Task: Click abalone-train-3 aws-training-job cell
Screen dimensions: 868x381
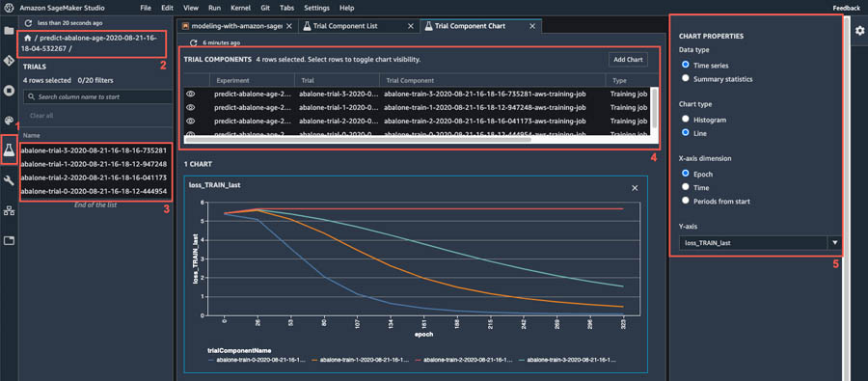Action: pyautogui.click(x=484, y=95)
